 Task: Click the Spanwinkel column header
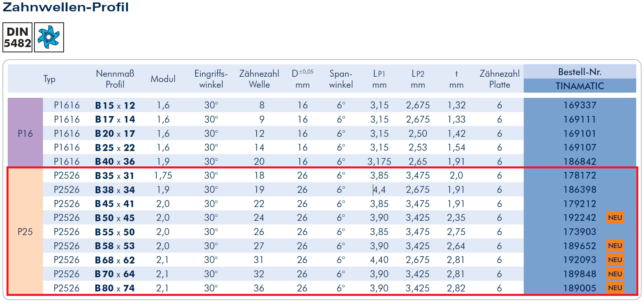341,79
